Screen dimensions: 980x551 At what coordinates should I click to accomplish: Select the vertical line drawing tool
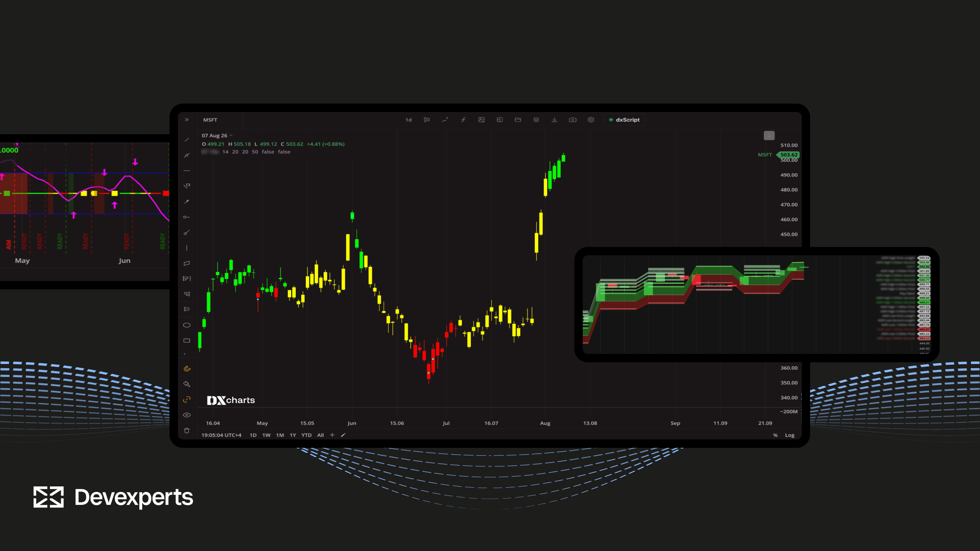pos(187,248)
